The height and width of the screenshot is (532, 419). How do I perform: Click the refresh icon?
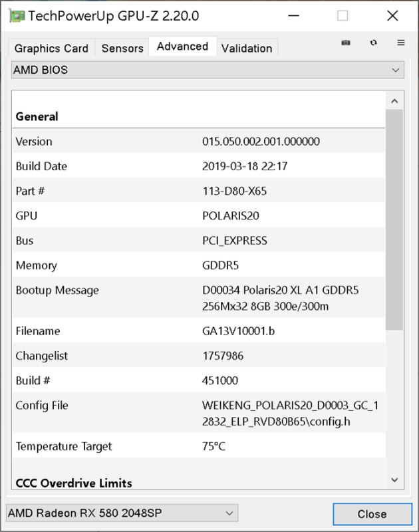(374, 43)
